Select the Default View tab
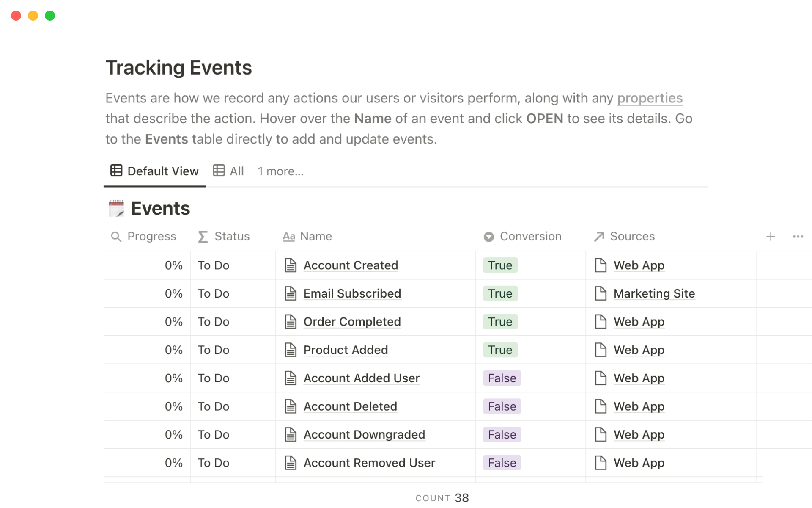The image size is (812, 508). [x=155, y=171]
